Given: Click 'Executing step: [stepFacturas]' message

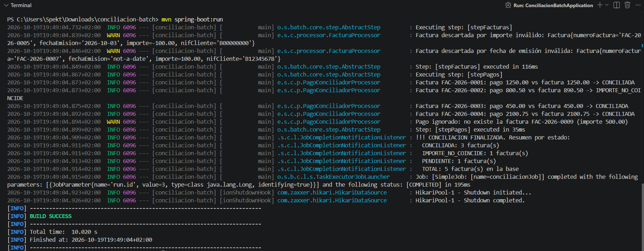Looking at the screenshot, I should coord(464,27).
